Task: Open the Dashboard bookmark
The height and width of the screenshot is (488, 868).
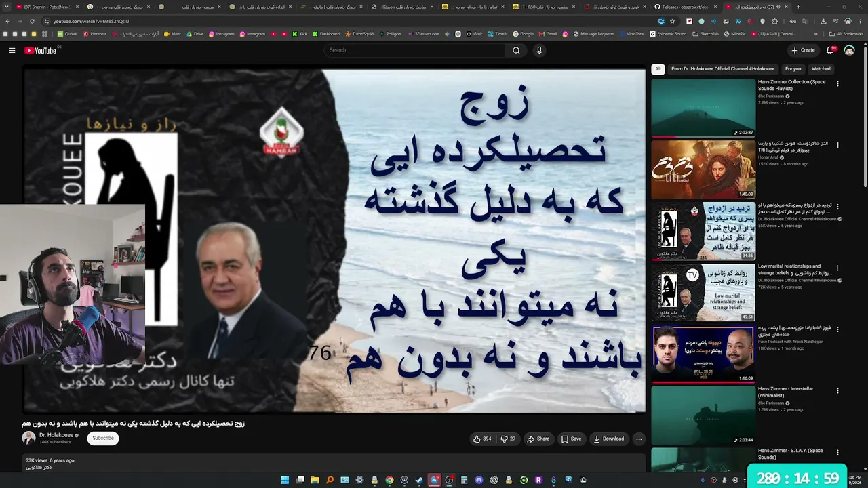Action: (x=326, y=34)
